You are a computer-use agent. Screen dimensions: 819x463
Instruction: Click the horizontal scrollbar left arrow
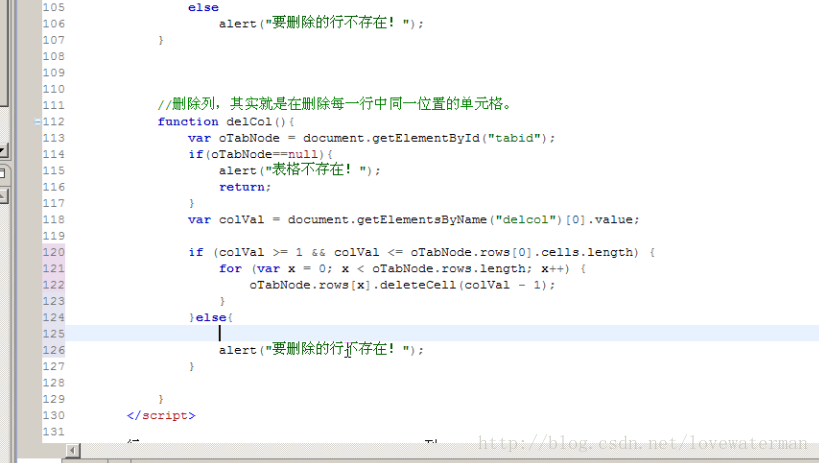click(x=73, y=450)
